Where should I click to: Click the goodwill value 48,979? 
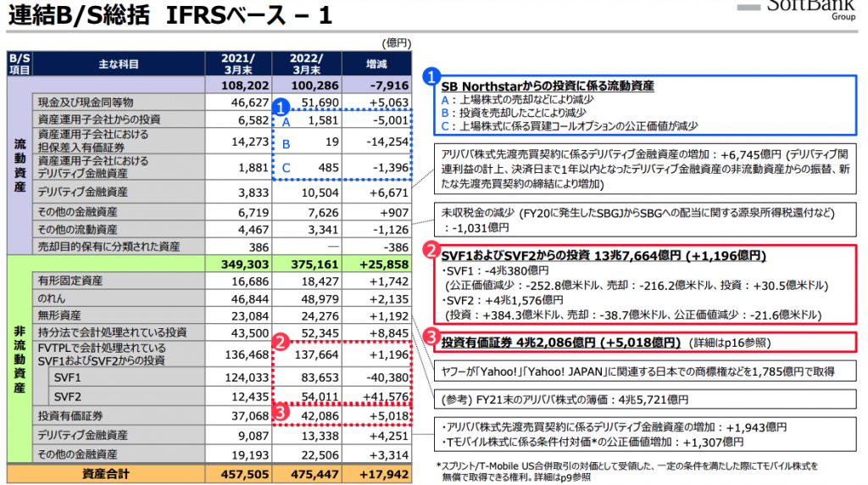point(320,299)
